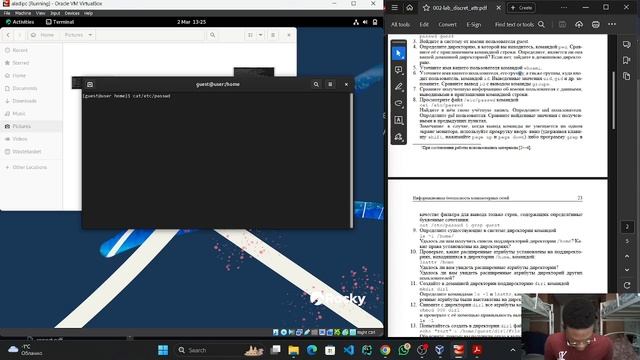This screenshot has height=360, width=640.
Task: Click the Acrobat document vertical scrollbar
Action: click(613, 101)
